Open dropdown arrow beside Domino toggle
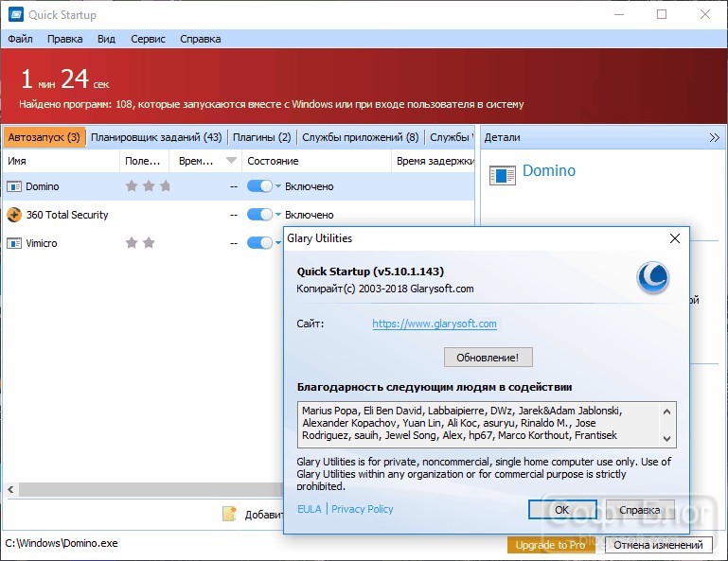This screenshot has width=728, height=561. [278, 186]
